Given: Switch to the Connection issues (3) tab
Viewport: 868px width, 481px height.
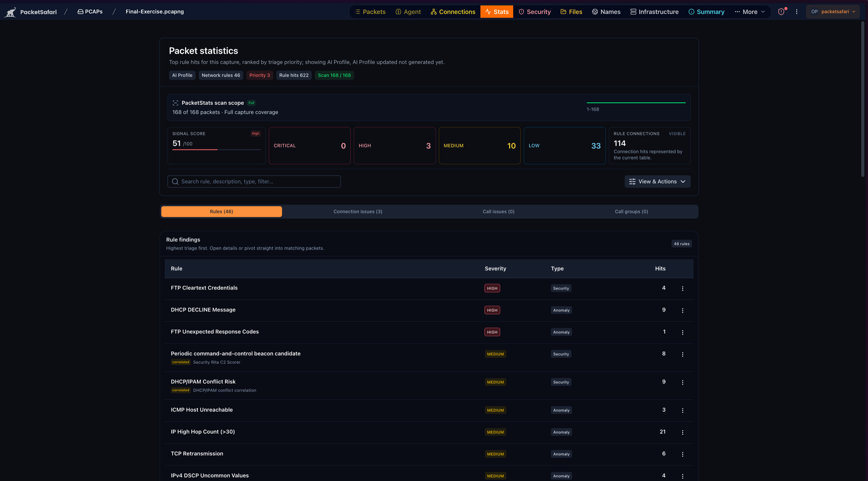Looking at the screenshot, I should click(x=358, y=211).
